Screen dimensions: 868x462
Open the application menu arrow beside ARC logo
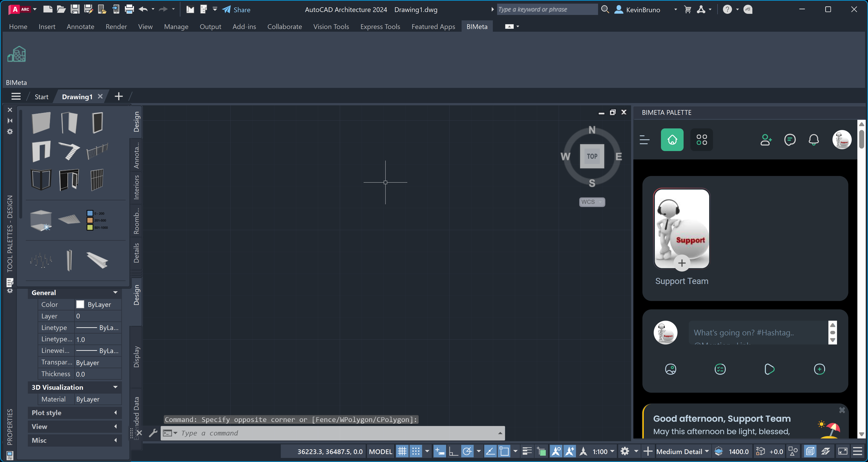point(35,10)
